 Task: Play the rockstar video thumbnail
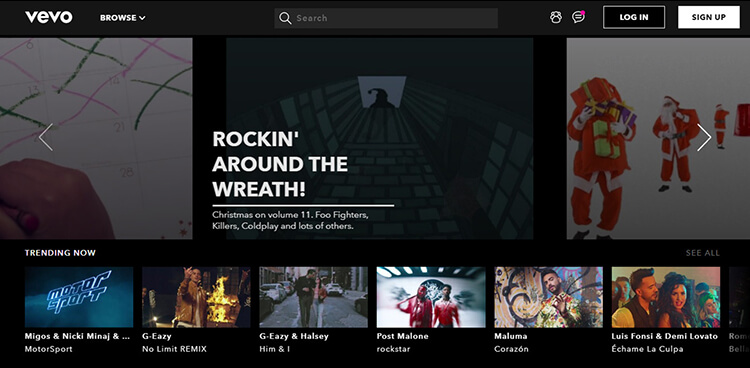tap(431, 297)
